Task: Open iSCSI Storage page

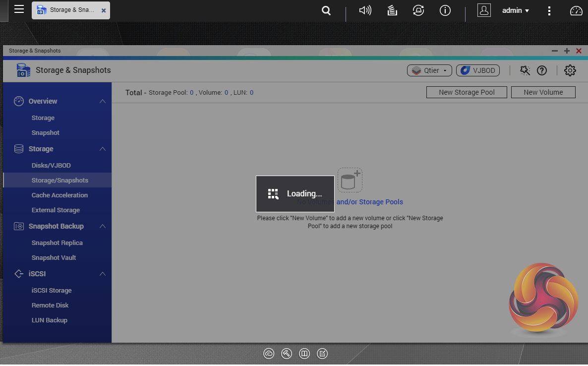Action: point(52,290)
